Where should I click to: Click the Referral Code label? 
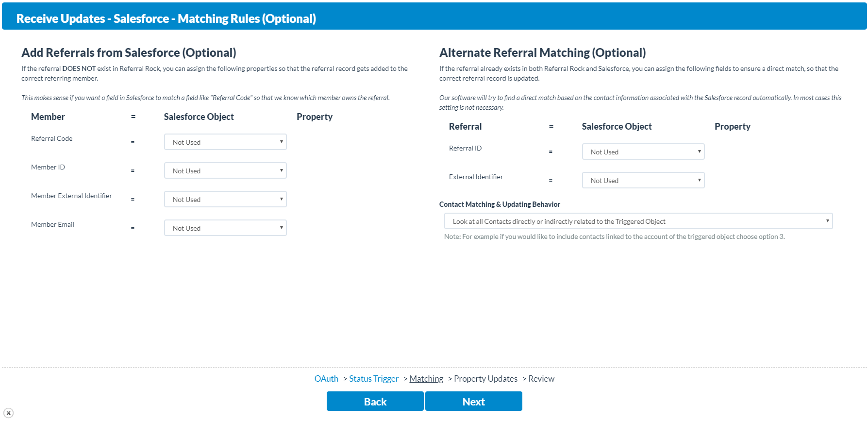tap(51, 138)
